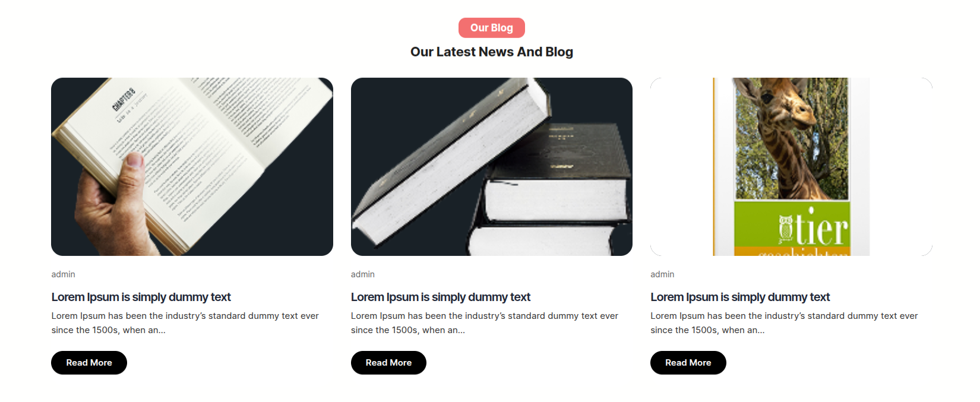Viewport: 980px width, 402px height.
Task: Click the second post's excerpt text
Action: (x=485, y=323)
